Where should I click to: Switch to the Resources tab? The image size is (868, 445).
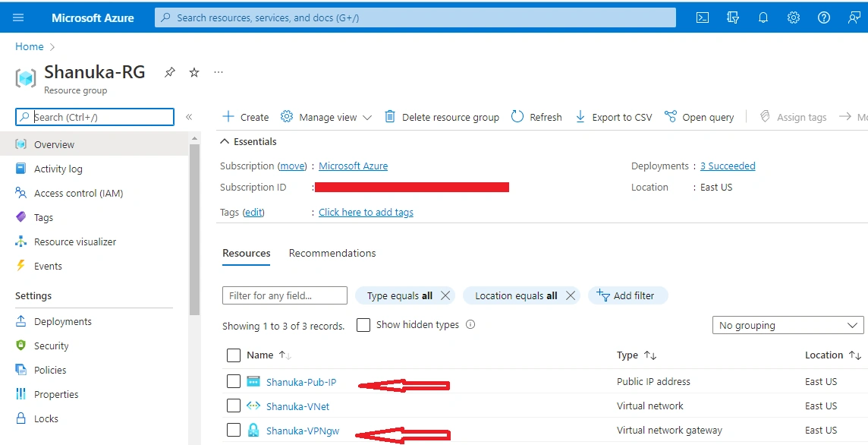click(247, 254)
